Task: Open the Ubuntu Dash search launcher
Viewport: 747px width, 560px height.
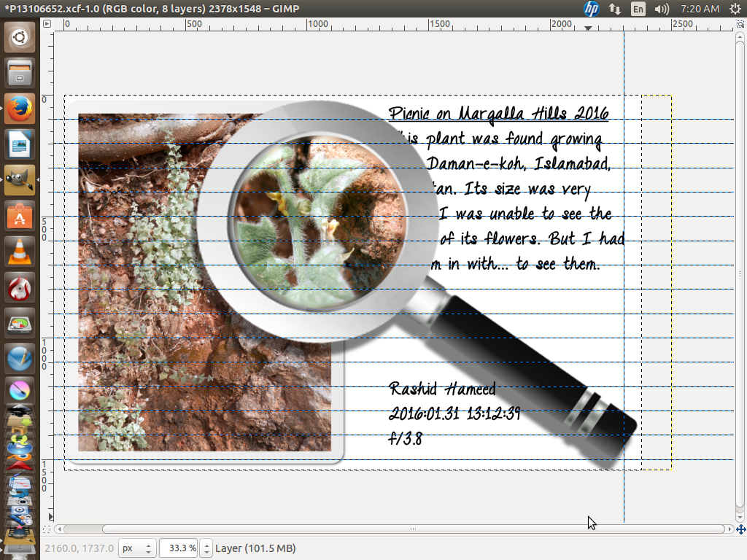Action: point(20,37)
